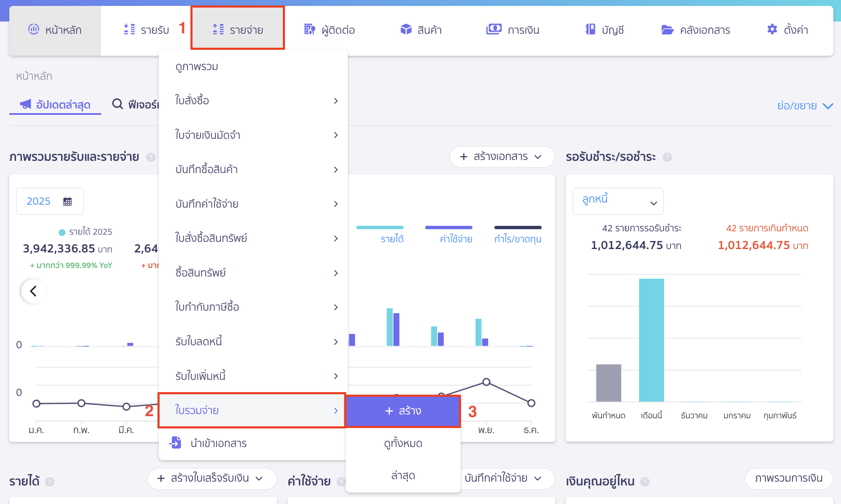Image resolution: width=841 pixels, height=504 pixels.
Task: Select ใบรวมจ่าย from the menu
Action: (197, 410)
